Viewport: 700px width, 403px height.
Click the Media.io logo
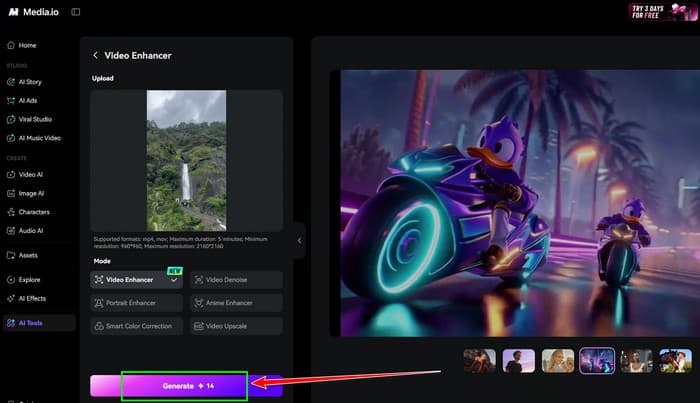[33, 12]
